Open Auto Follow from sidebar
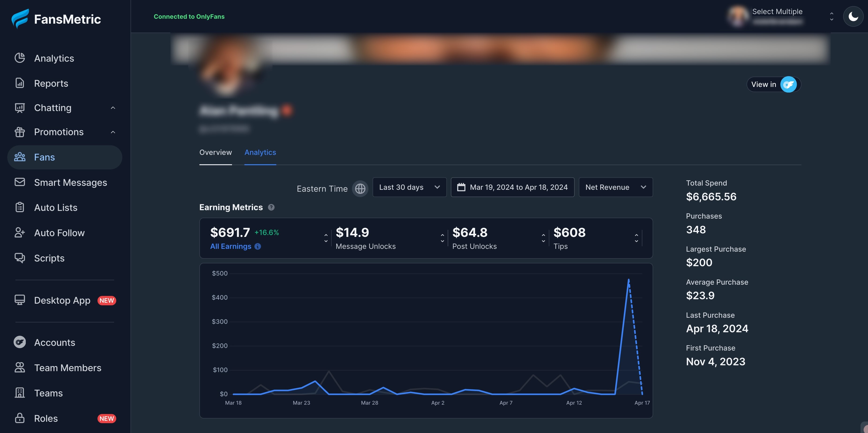The height and width of the screenshot is (433, 868). click(65, 233)
